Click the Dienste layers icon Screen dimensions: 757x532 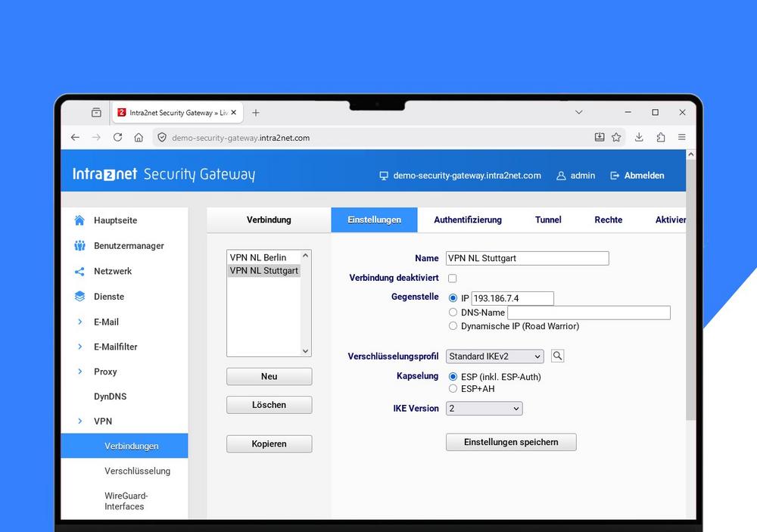coord(79,297)
